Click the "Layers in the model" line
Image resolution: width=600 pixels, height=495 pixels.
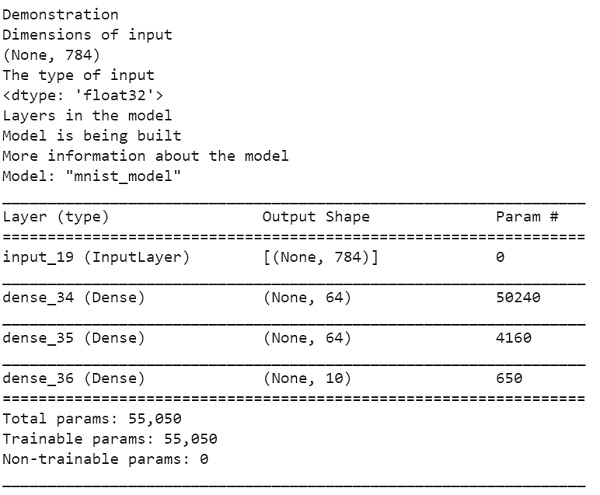point(87,116)
